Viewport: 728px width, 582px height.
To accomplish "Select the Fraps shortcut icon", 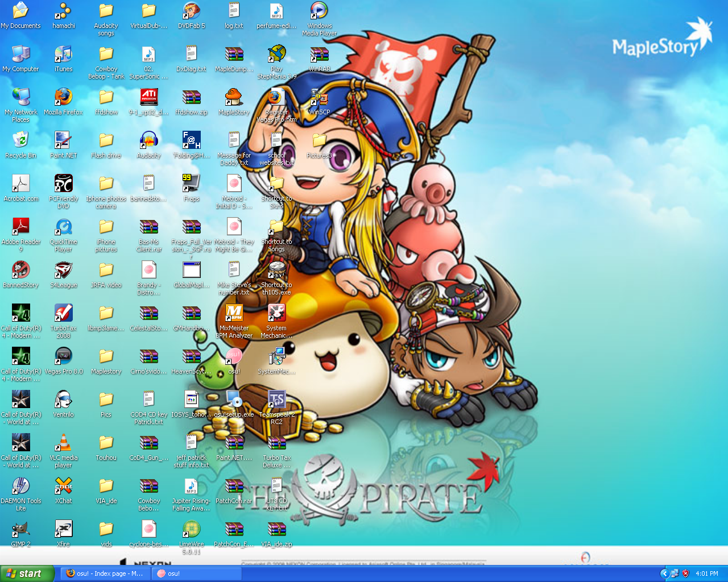I will tap(191, 184).
